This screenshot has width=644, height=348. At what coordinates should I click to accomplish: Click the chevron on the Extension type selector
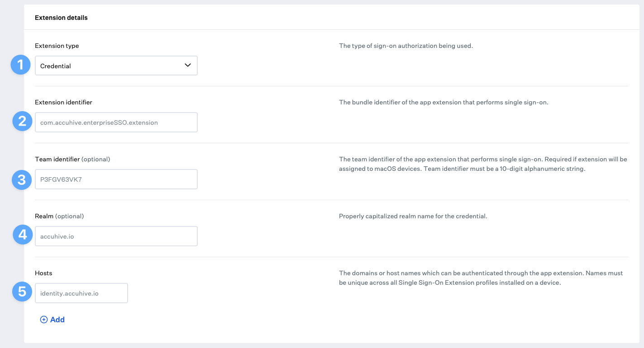187,66
